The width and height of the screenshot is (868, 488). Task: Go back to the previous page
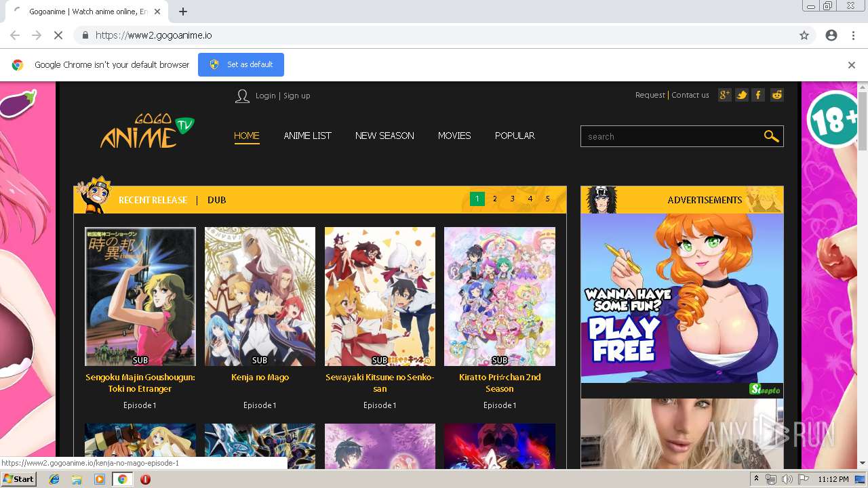pos(15,35)
